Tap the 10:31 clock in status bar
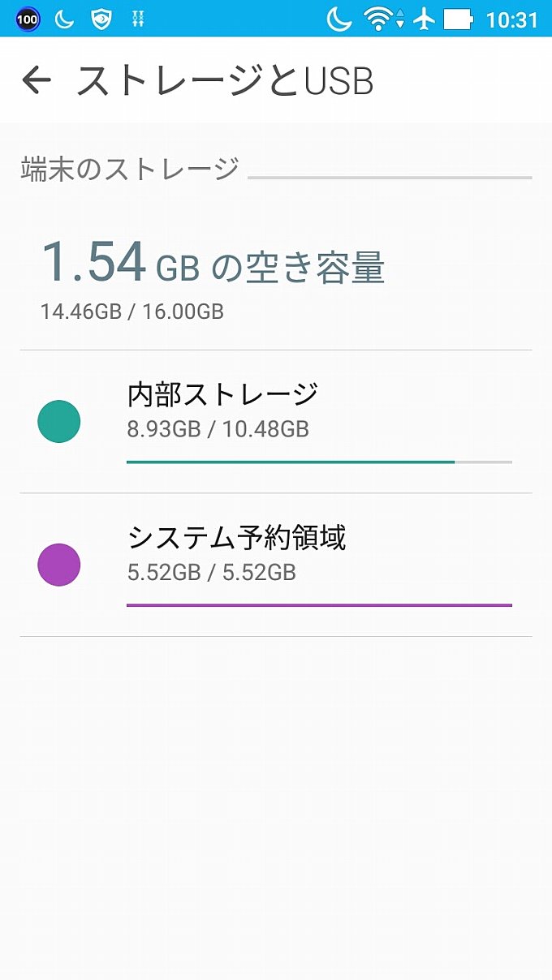Screen dimensions: 552x980 point(512,19)
